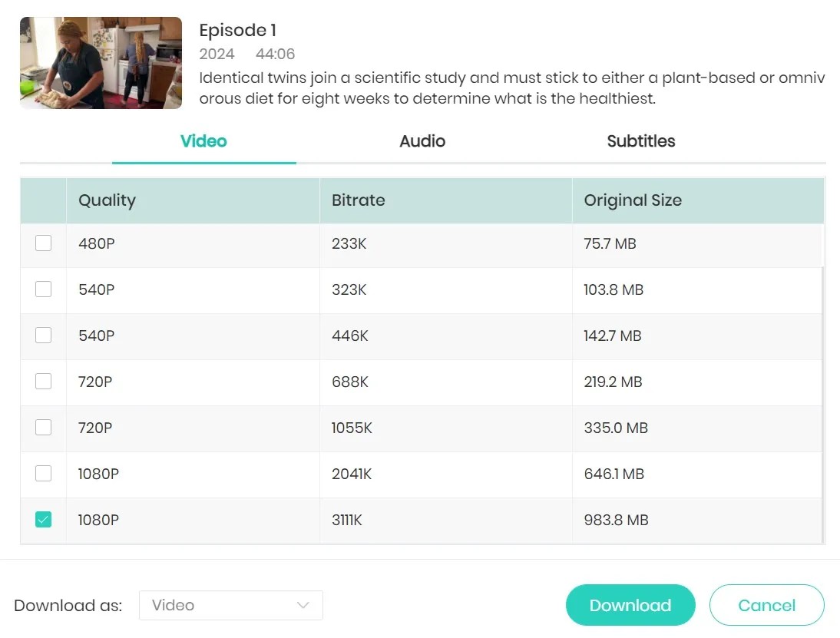Open the Audio tab
Image resolution: width=840 pixels, height=638 pixels.
tap(422, 141)
